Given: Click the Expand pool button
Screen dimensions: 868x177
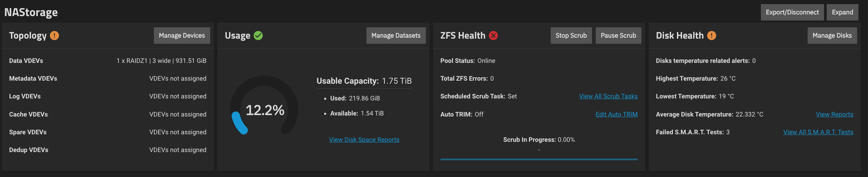Looking at the screenshot, I should pyautogui.click(x=842, y=12).
